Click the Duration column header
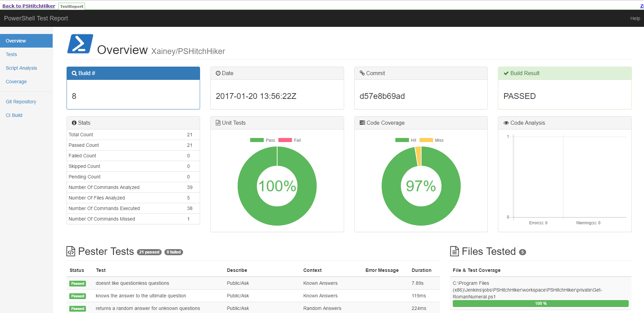The height and width of the screenshot is (313, 644). tap(422, 270)
